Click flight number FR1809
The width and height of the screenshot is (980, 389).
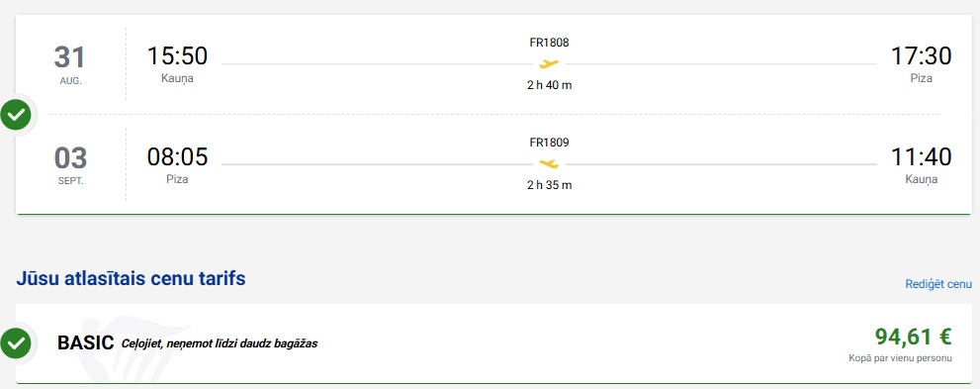tap(550, 143)
